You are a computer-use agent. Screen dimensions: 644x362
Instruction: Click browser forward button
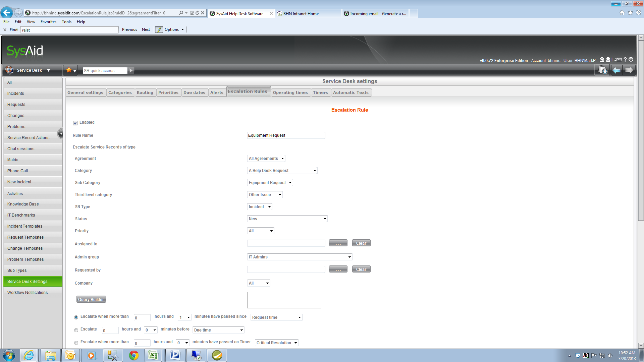coord(18,13)
